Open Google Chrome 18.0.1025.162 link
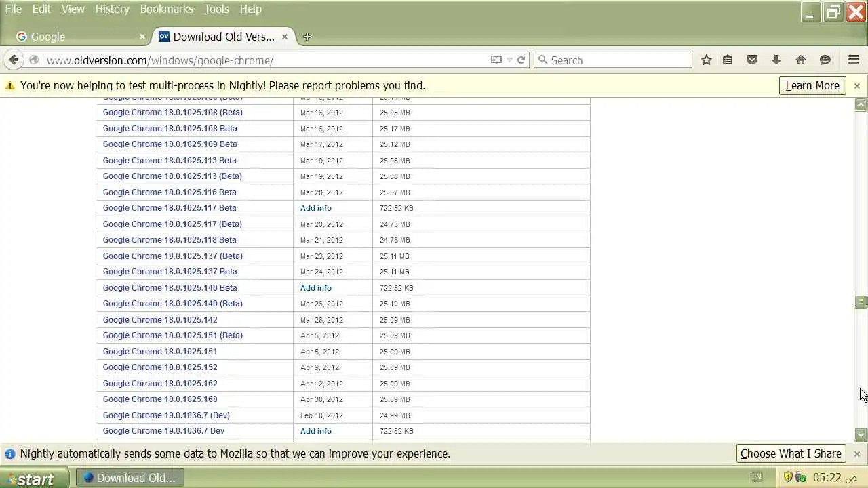This screenshot has height=488, width=868. tap(160, 384)
